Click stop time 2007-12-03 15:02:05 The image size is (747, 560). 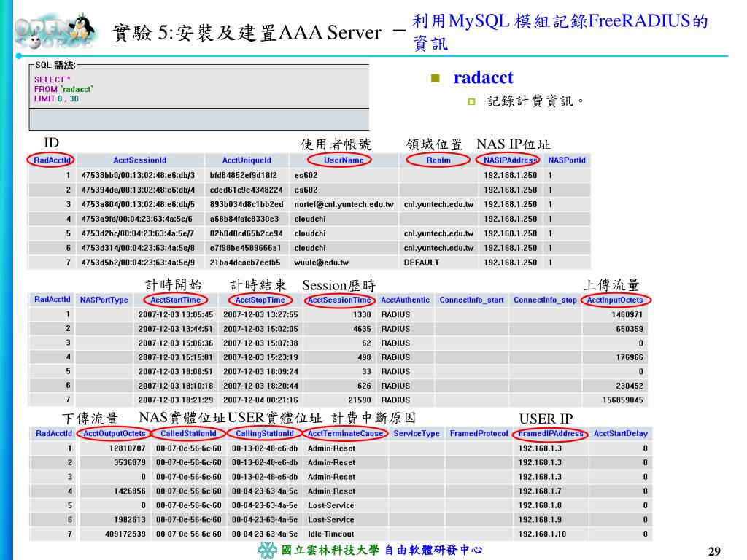click(x=260, y=329)
